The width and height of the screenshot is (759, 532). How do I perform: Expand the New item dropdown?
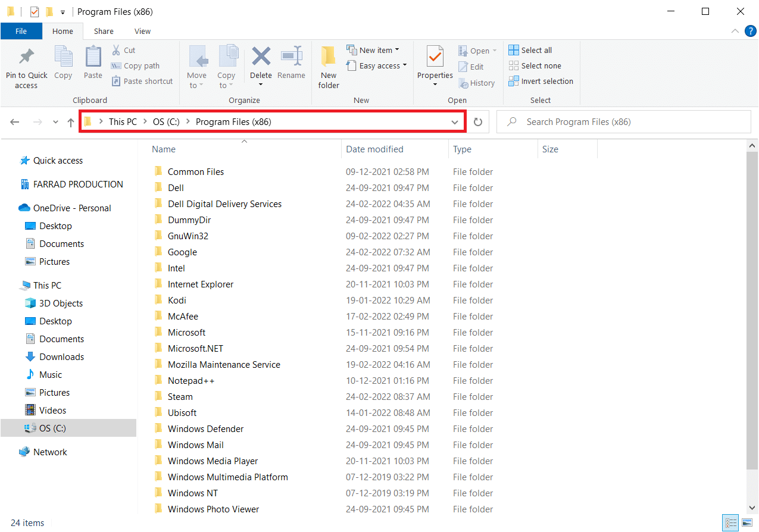[397, 51]
